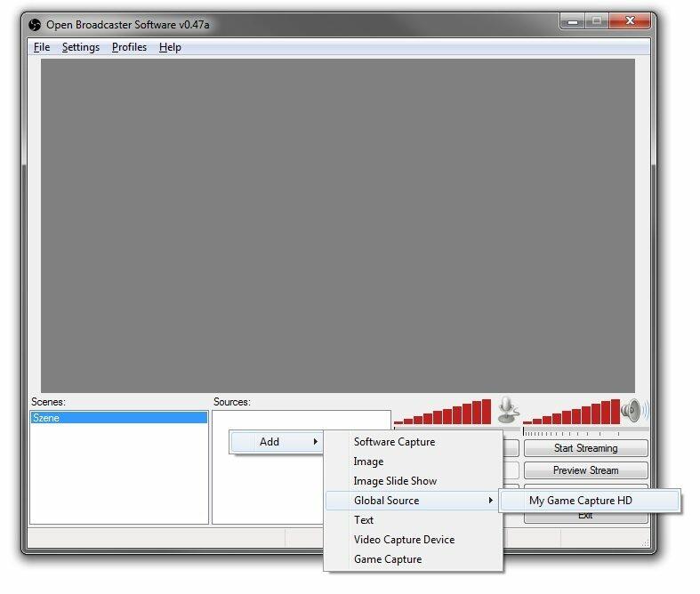700x594 pixels.
Task: Click the partially hidden Exit button
Action: 586,517
